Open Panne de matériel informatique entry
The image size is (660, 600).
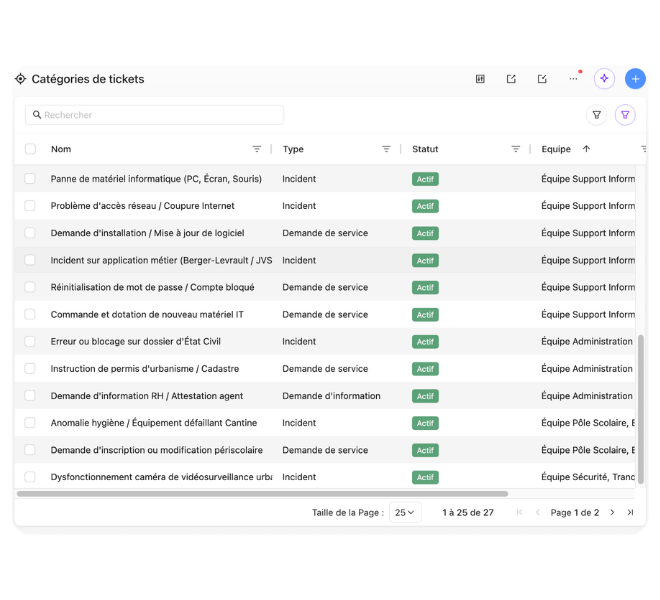(x=156, y=179)
